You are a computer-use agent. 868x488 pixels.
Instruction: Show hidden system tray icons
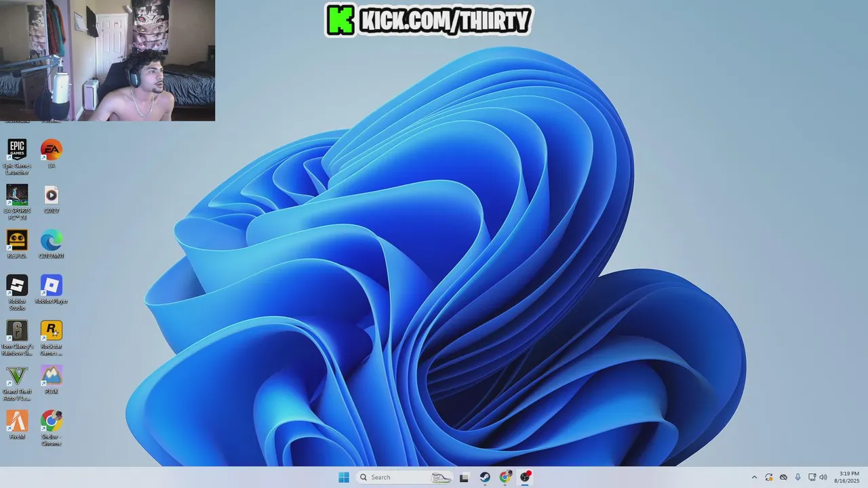point(754,477)
